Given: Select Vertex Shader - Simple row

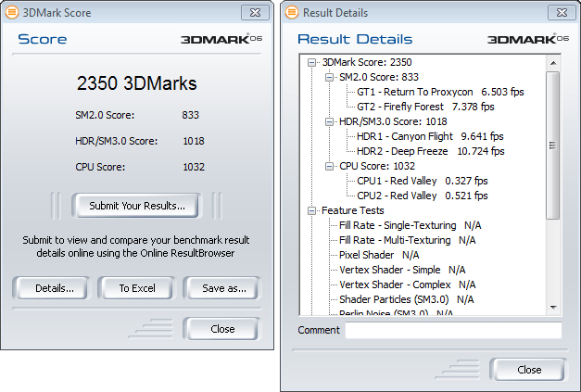Looking at the screenshot, I should 402,270.
